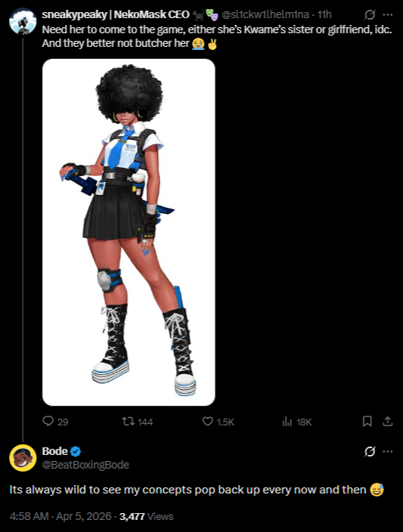Screen dimensions: 403x532
Task: Open more options on sneakypeaky's tweet
Action: [x=388, y=15]
